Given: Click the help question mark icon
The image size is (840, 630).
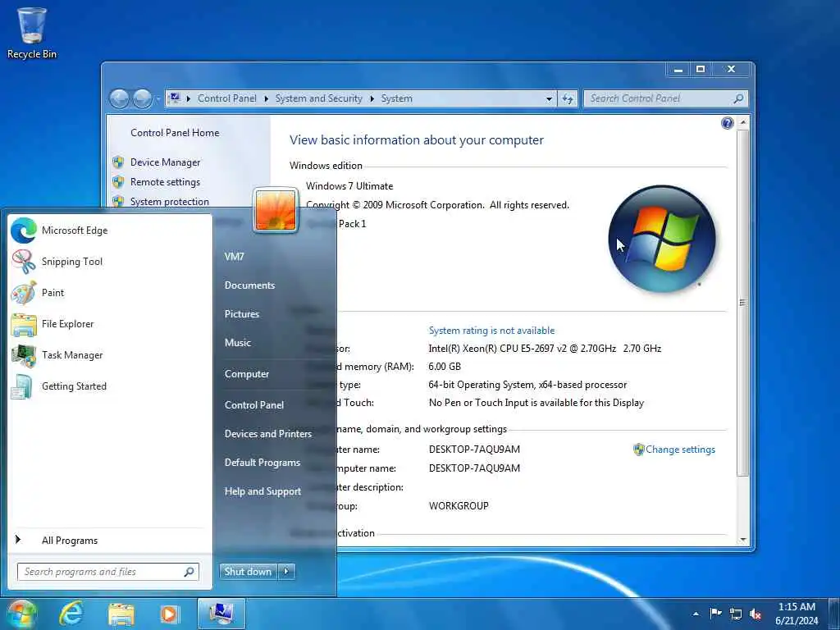Looking at the screenshot, I should (727, 123).
